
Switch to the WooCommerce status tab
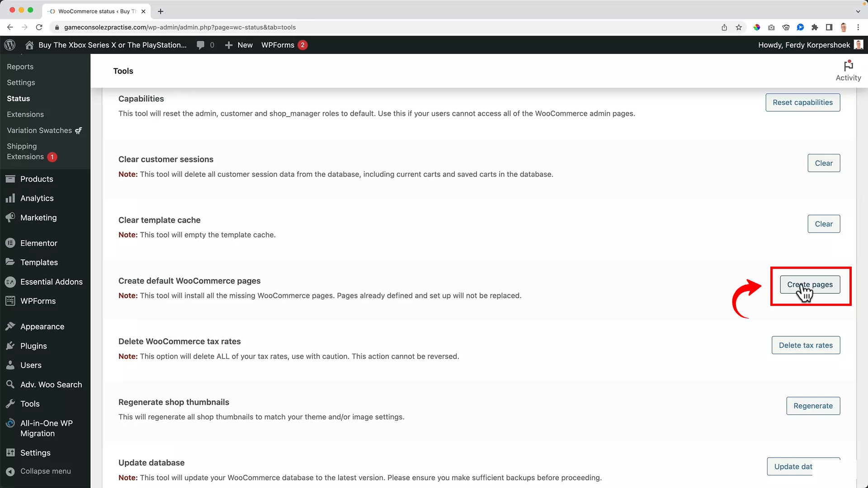coord(93,11)
